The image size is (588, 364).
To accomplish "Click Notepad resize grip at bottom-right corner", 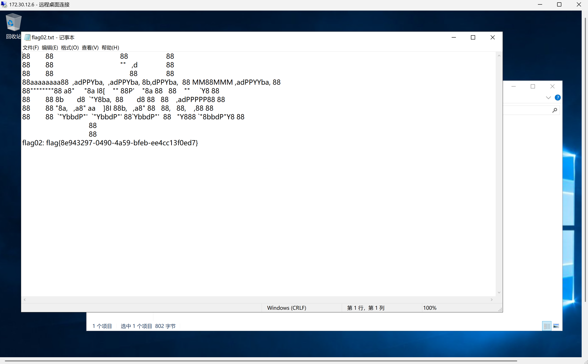I will (500, 310).
